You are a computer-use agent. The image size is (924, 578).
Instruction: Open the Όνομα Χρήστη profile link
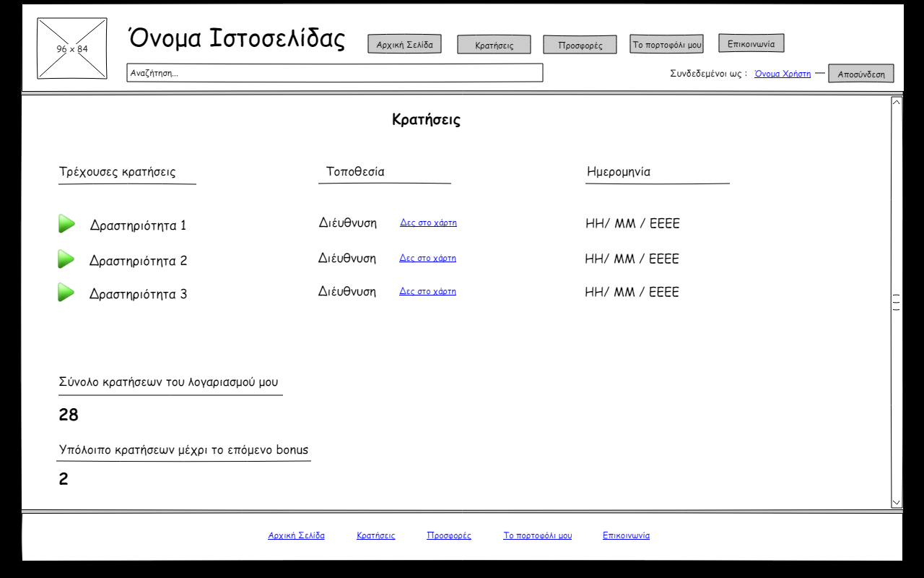[x=783, y=74]
